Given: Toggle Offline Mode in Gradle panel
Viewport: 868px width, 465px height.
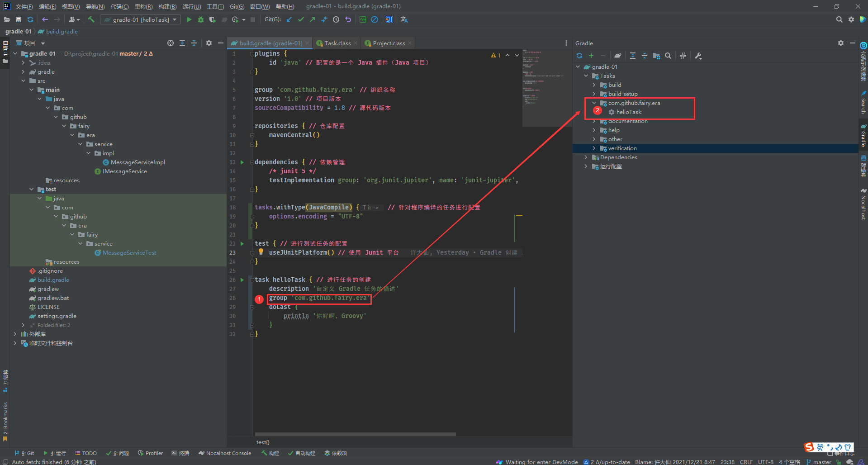Looking at the screenshot, I should [683, 56].
